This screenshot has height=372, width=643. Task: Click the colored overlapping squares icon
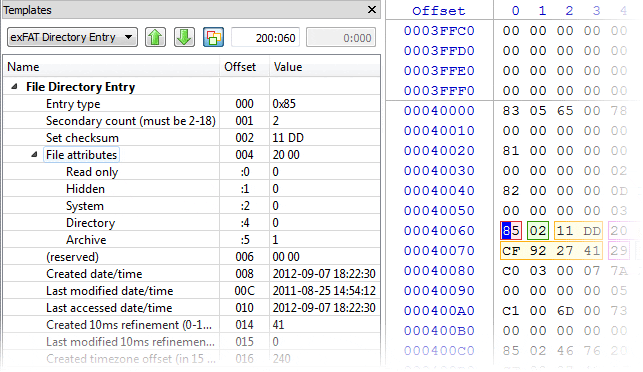[213, 37]
